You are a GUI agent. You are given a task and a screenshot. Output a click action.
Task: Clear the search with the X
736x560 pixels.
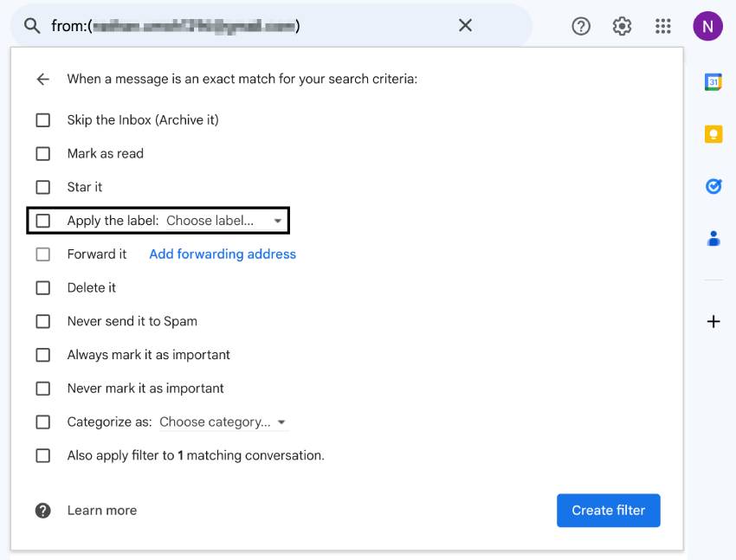pos(465,26)
